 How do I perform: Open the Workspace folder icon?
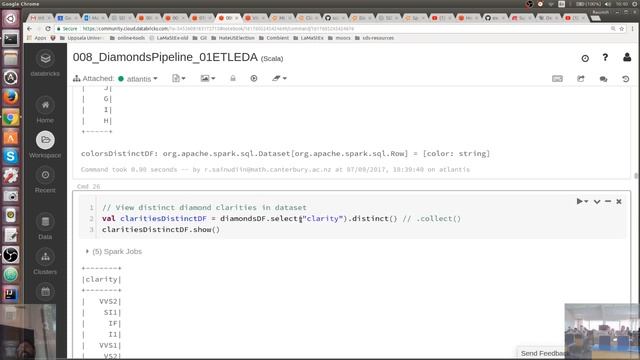[45, 140]
